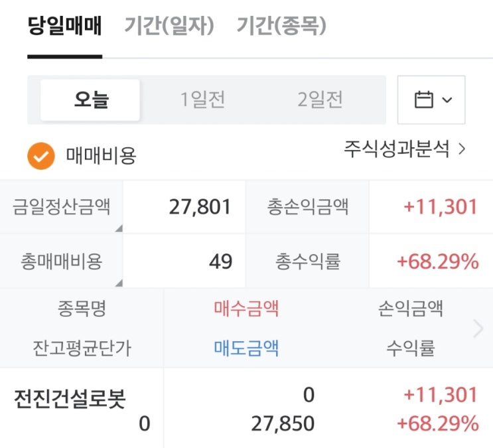The height and width of the screenshot is (448, 493).
Task: Switch to the 당일매매 tab
Action: 64,27
